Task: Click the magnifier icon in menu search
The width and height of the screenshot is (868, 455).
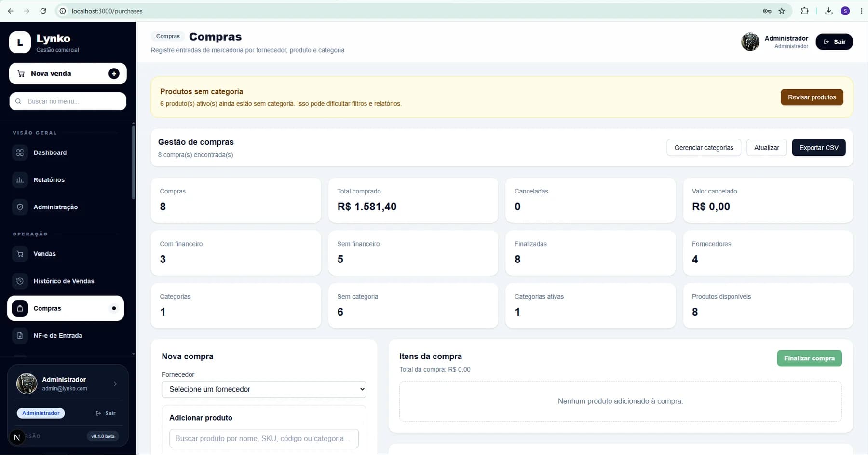Action: [18, 101]
